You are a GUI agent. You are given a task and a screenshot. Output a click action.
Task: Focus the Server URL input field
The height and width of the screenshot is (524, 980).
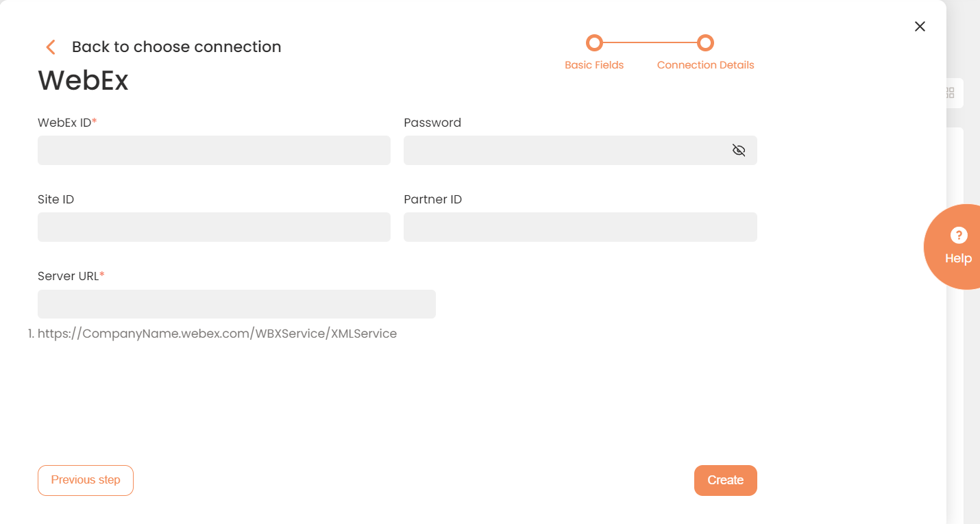[236, 304]
